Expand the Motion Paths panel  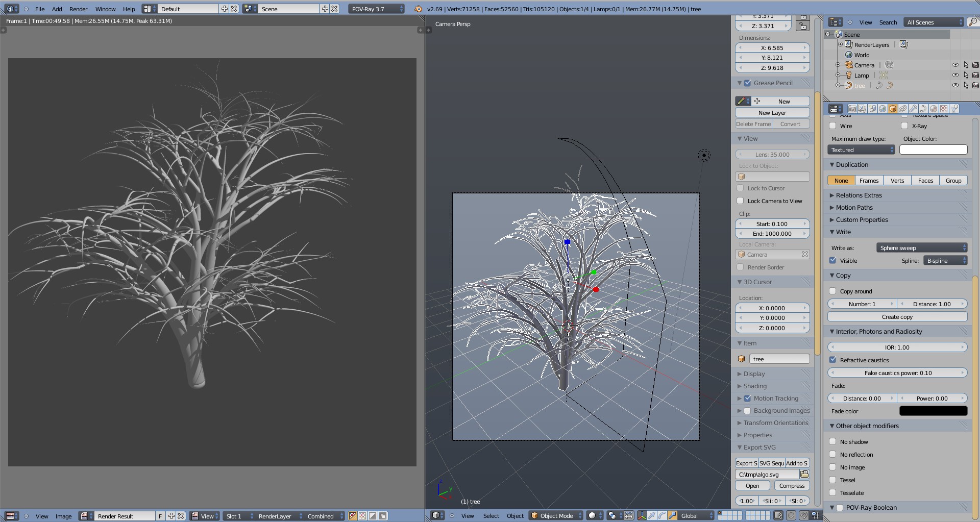[854, 208]
